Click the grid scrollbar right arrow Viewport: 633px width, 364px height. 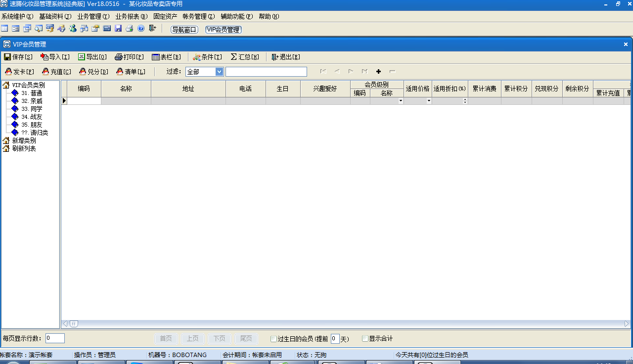point(627,324)
